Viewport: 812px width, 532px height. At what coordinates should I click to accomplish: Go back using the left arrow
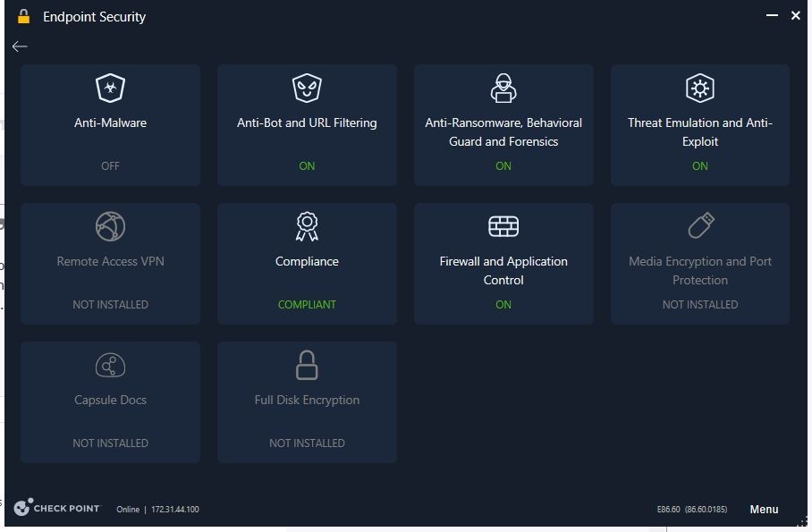pyautogui.click(x=20, y=46)
